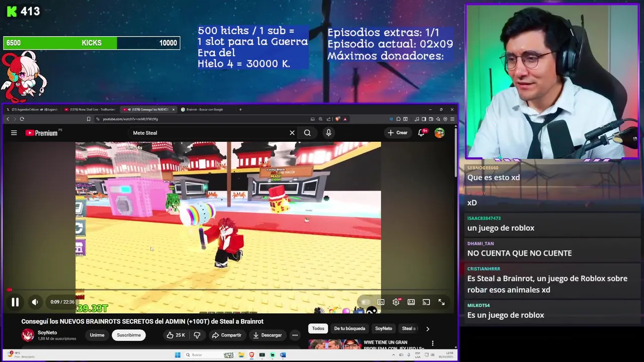Open Word from the taskbar
Image resolution: width=644 pixels, height=362 pixels.
tap(283, 355)
